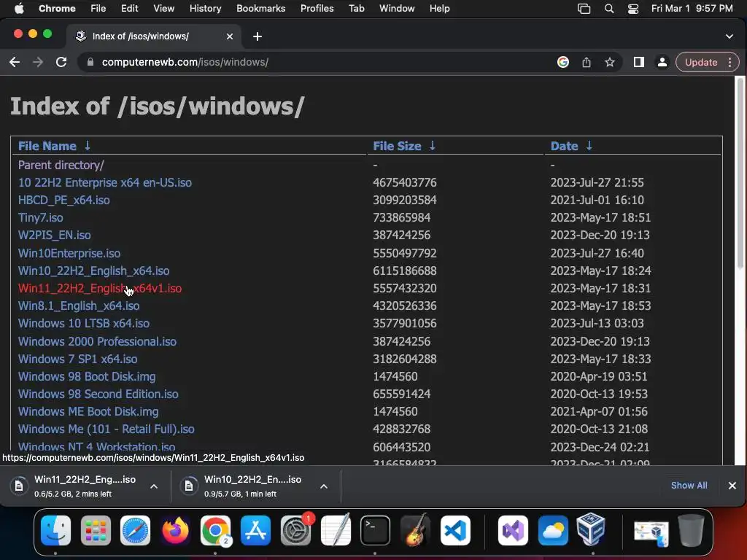Open the Profiles menu
This screenshot has width=747, height=560.
point(317,9)
